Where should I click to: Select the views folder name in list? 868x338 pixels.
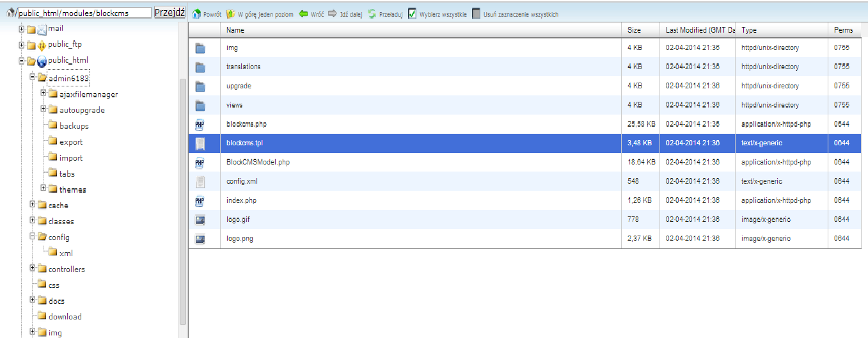(234, 105)
